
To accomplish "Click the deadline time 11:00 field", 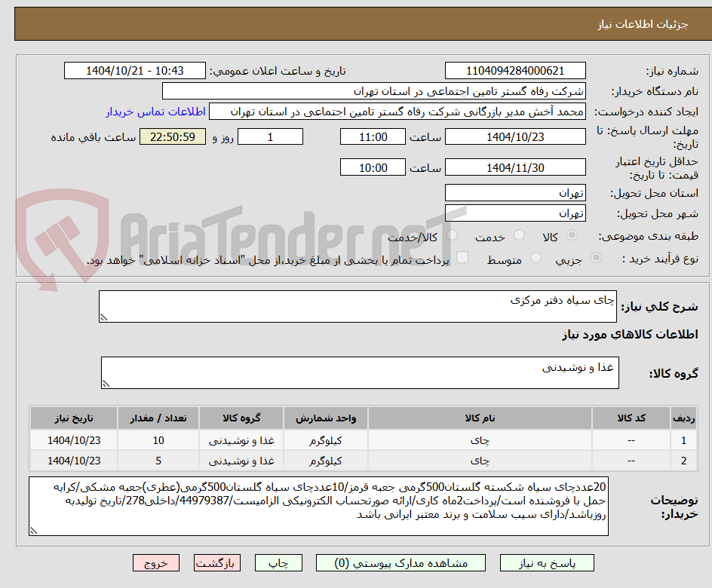I will click(373, 136).
